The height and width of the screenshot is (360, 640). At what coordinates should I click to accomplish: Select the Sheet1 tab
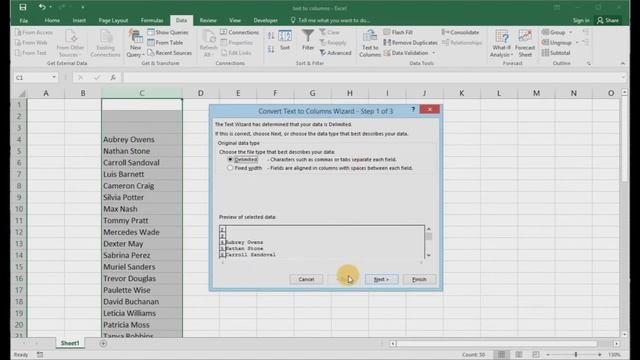tap(70, 343)
